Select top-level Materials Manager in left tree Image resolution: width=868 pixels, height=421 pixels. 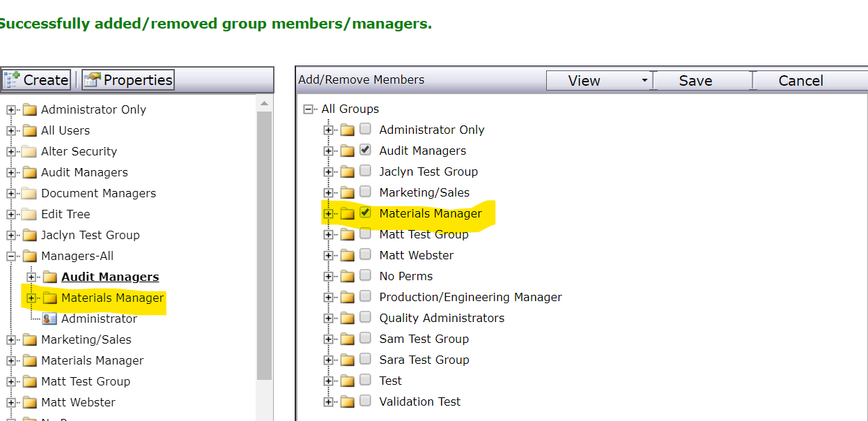pos(92,360)
